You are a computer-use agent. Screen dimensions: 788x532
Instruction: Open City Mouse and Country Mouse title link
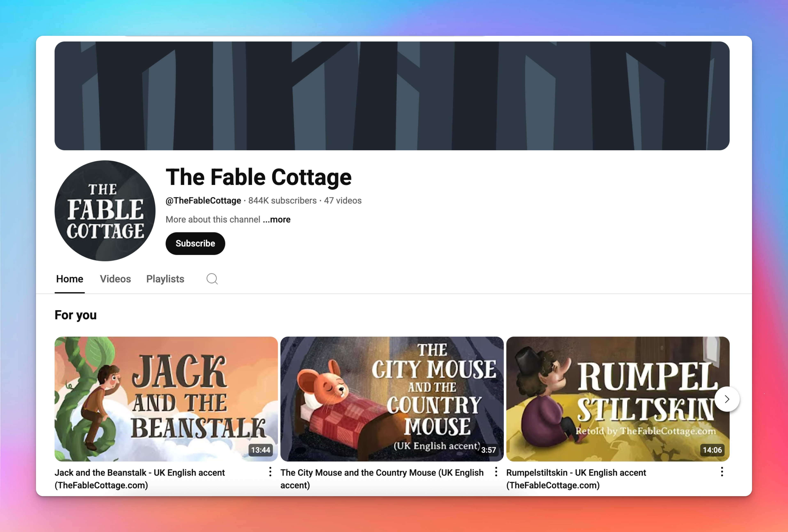pos(382,479)
